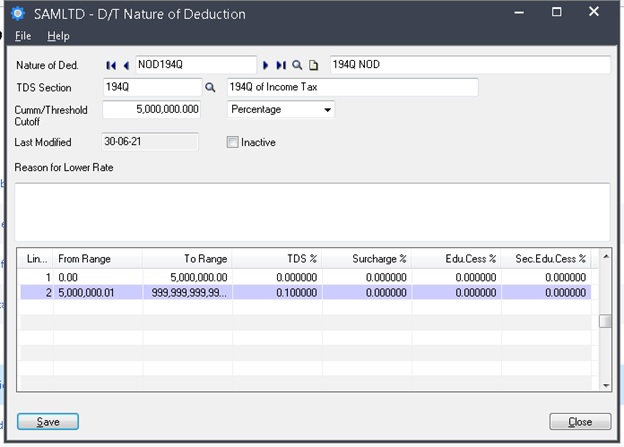This screenshot has height=447, width=624.
Task: Edit the description field 194Q NOD
Action: point(470,65)
